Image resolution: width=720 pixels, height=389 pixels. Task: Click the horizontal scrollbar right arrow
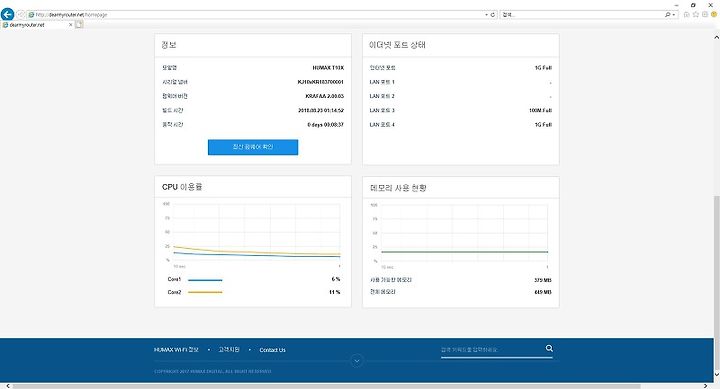coord(706,386)
